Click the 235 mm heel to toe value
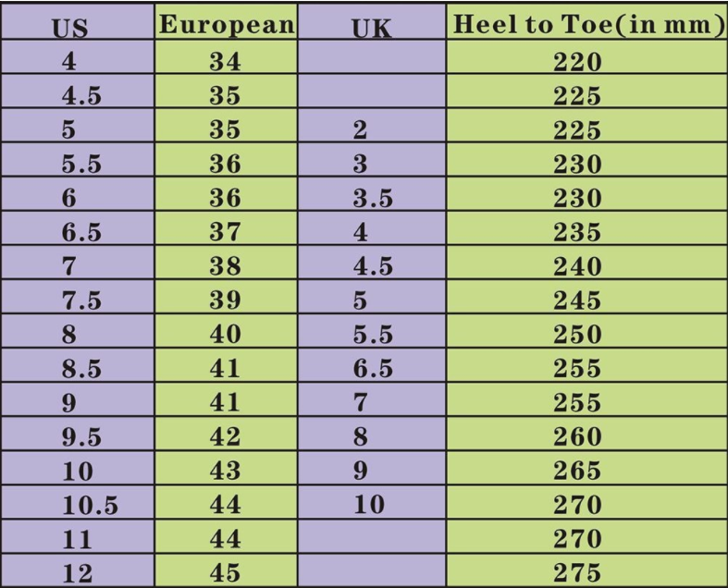Screen dimensions: 728x588 tap(577, 232)
